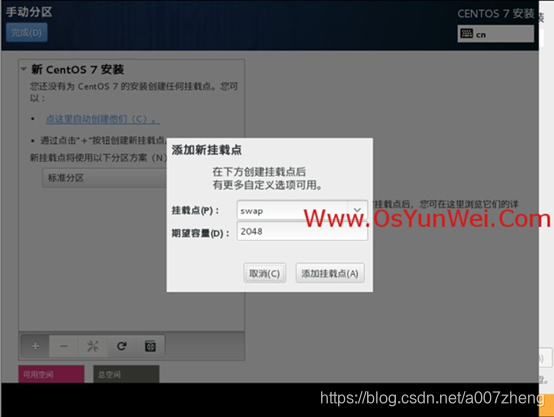This screenshot has height=417, width=554.
Task: Click the reload storage refresh icon
Action: 122,346
